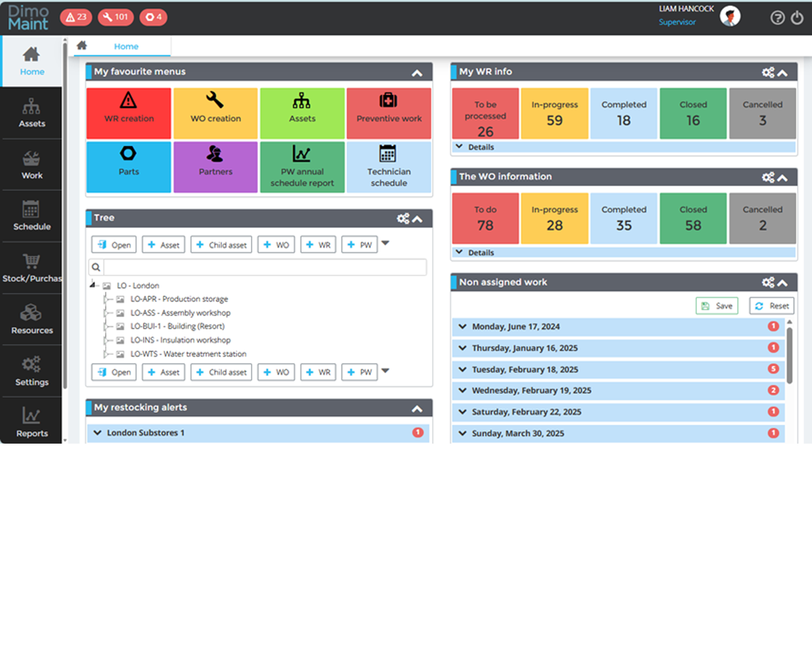This screenshot has width=812, height=650.
Task: Open the PW annual schedule report tile
Action: pos(302,167)
